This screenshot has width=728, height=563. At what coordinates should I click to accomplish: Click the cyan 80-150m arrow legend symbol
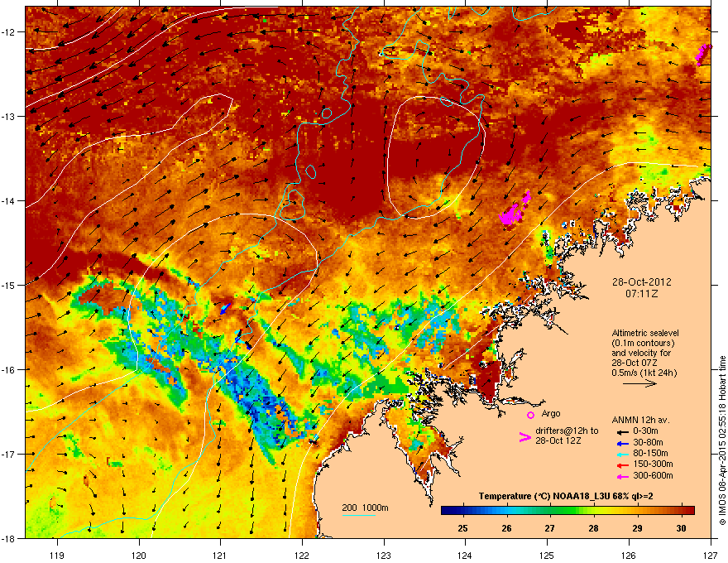[x=623, y=454]
